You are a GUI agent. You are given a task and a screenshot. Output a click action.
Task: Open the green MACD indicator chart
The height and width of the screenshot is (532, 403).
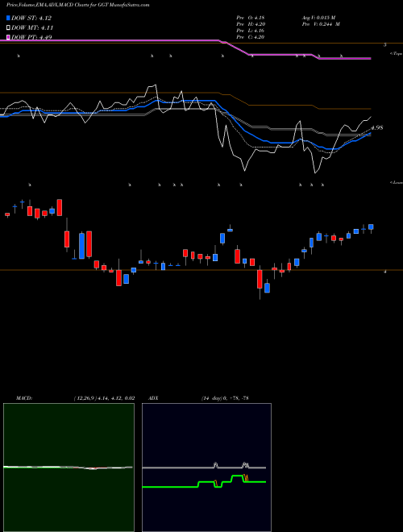point(69,468)
